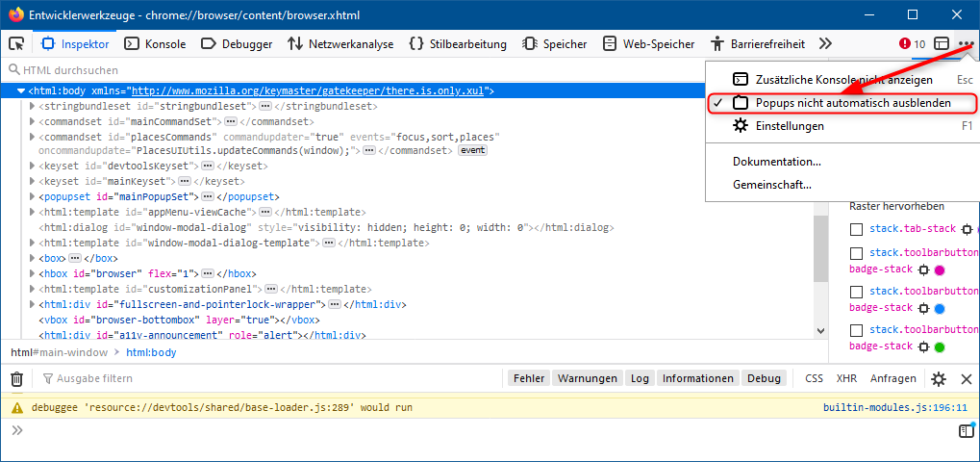Screen dimensions: 980x462
Task: Choose Einstellungen from the menu
Action: pos(777,126)
